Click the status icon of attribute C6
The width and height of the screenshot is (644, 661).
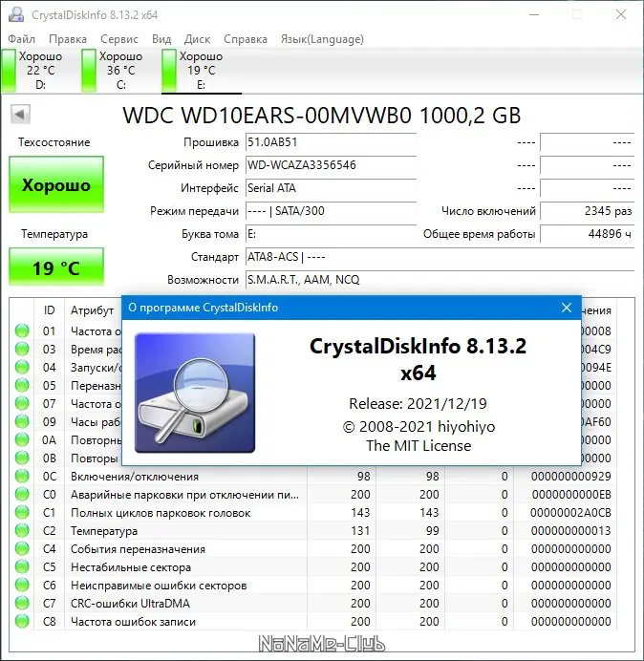pyautogui.click(x=22, y=586)
